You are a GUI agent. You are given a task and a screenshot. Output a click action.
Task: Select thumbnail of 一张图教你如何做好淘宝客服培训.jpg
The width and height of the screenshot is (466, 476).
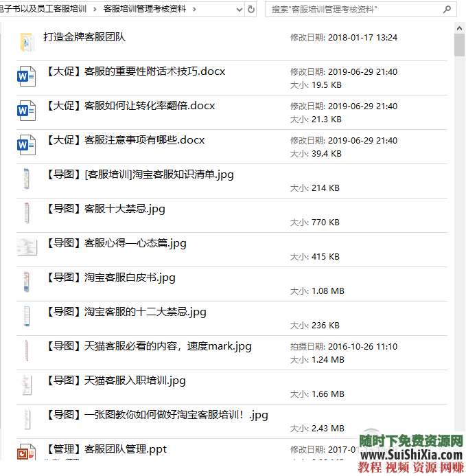(x=27, y=419)
